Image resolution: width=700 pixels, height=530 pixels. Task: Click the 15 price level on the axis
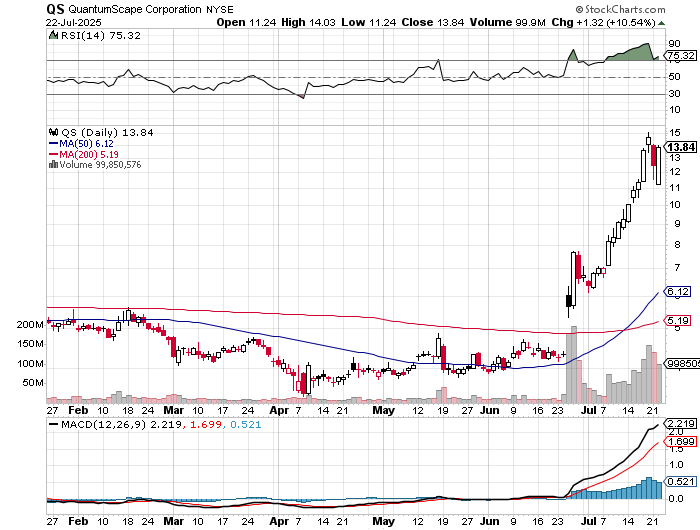coord(675,132)
